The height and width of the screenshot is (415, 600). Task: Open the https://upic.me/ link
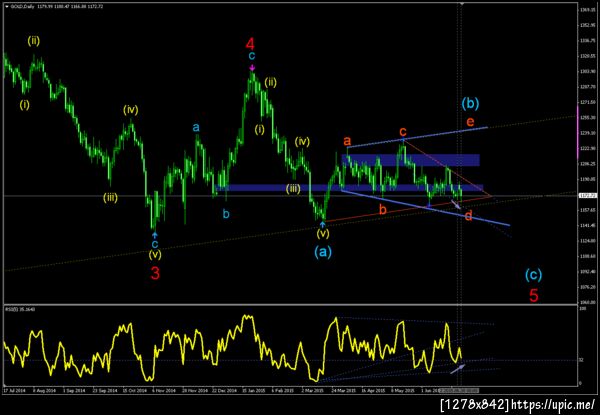(x=553, y=404)
